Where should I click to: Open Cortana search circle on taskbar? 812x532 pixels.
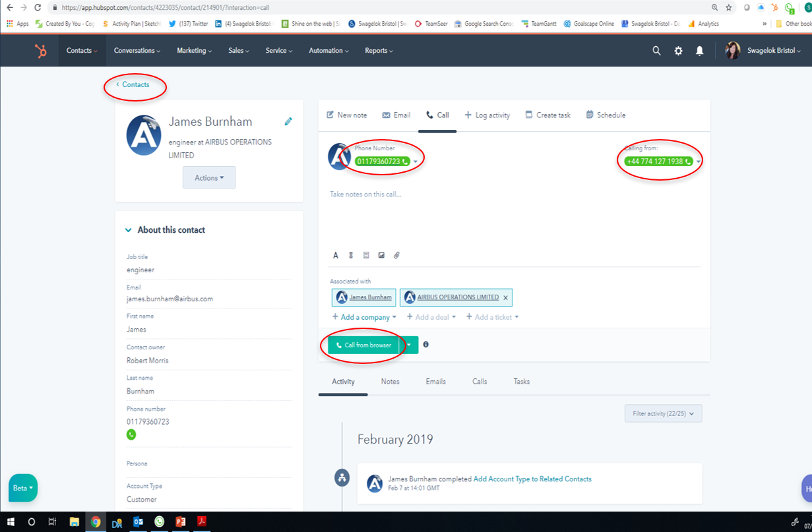pos(31,521)
